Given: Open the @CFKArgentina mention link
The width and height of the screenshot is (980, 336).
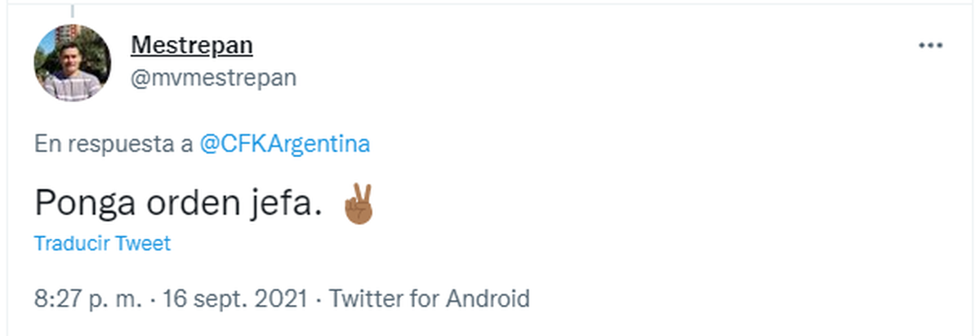Looking at the screenshot, I should pyautogui.click(x=285, y=144).
